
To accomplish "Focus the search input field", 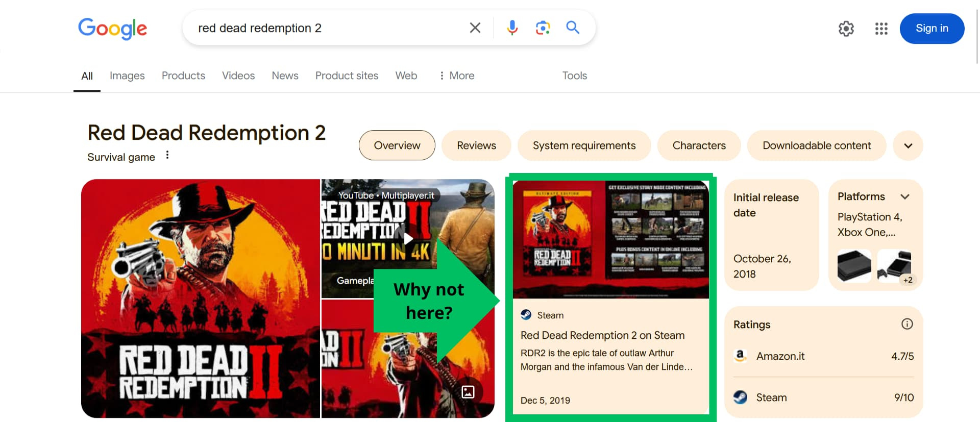I will click(x=327, y=28).
